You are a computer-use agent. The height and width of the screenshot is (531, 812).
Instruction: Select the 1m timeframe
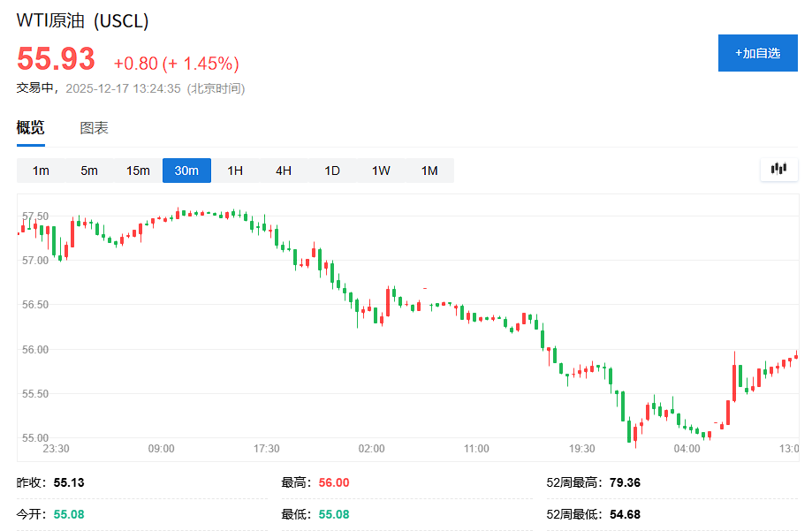coord(41,171)
